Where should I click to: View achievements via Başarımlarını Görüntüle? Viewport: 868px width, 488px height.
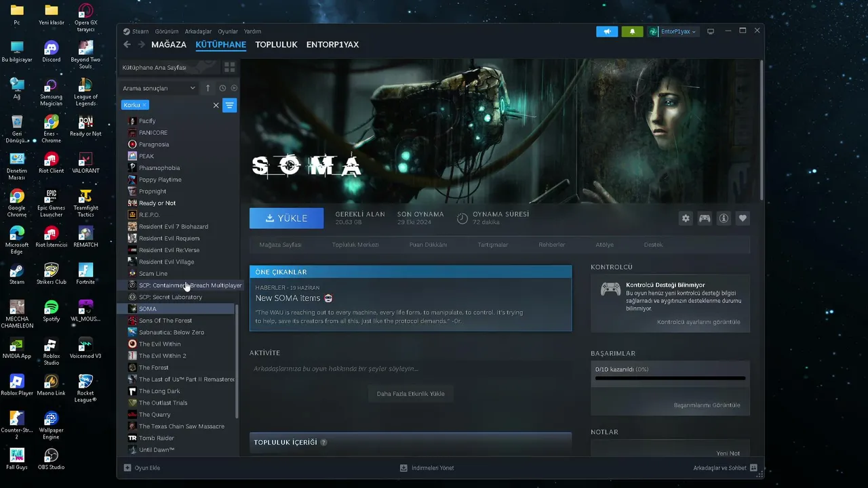[x=707, y=405]
